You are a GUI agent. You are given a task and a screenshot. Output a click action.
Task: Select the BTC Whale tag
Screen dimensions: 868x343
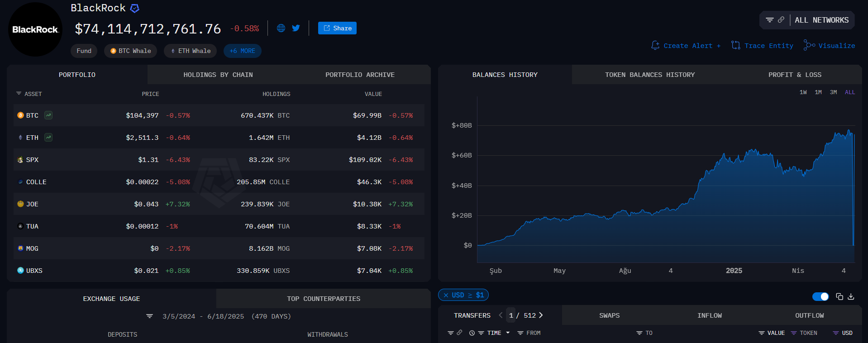tap(131, 51)
